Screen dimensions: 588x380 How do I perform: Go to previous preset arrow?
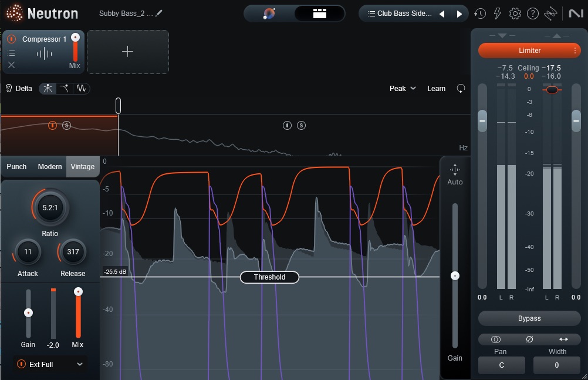442,14
